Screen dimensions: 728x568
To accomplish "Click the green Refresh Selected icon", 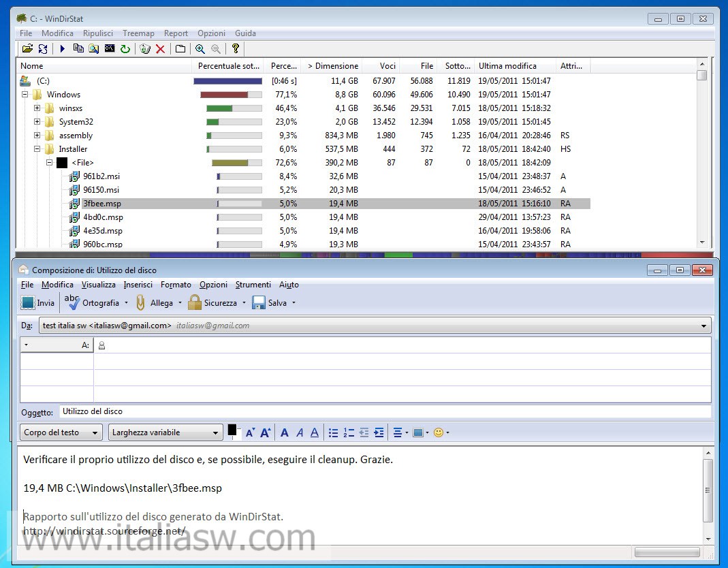I will [x=125, y=48].
